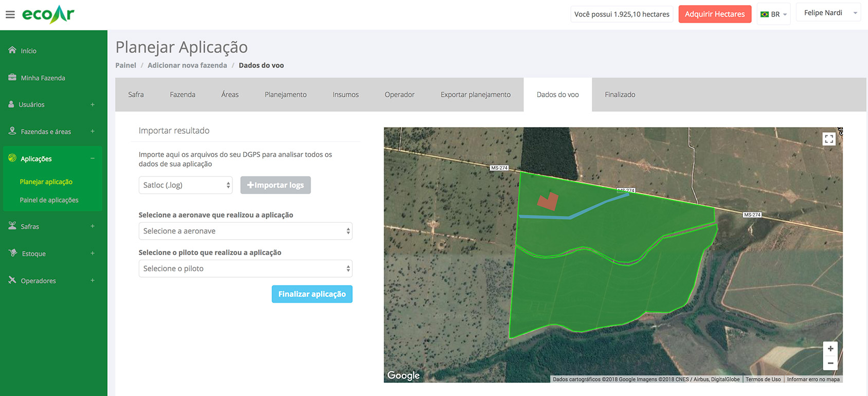
Task: Open the hamburger menu icon
Action: [x=10, y=14]
